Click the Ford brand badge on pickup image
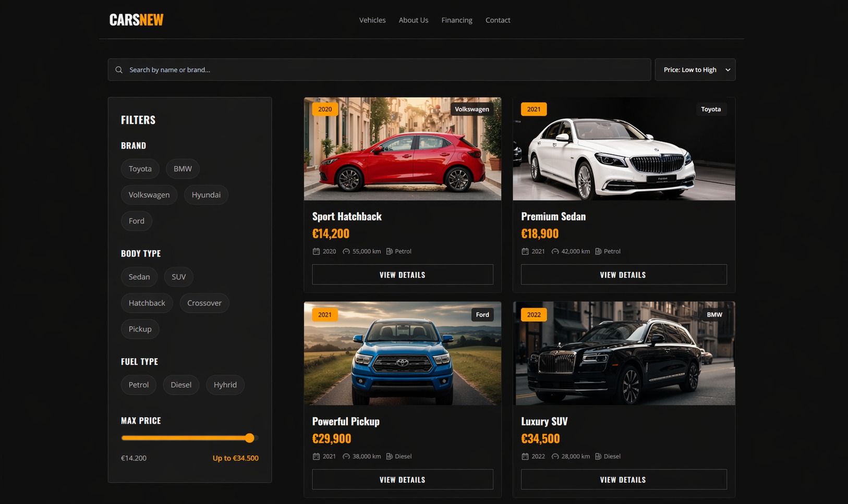The width and height of the screenshot is (848, 504). (482, 315)
